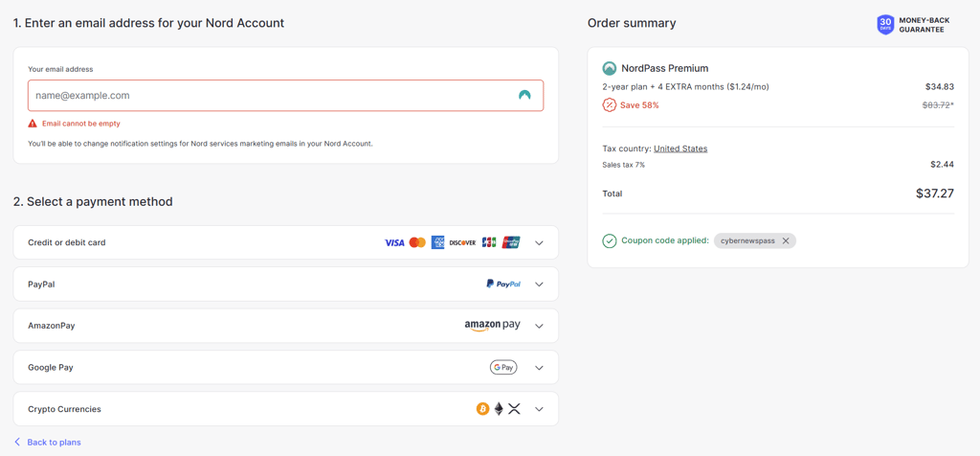980x456 pixels.
Task: Change tax country United States link
Action: [680, 148]
